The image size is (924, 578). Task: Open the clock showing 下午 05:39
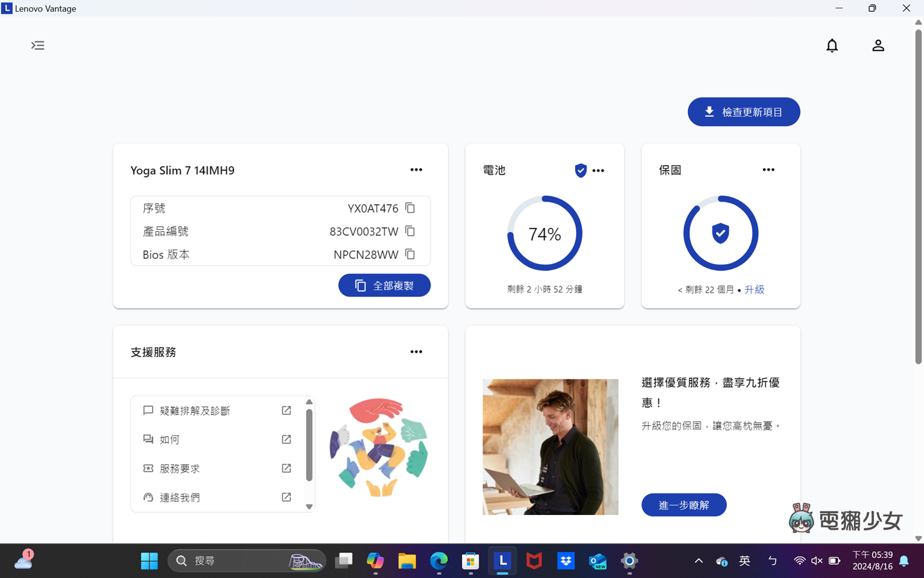coord(873,561)
